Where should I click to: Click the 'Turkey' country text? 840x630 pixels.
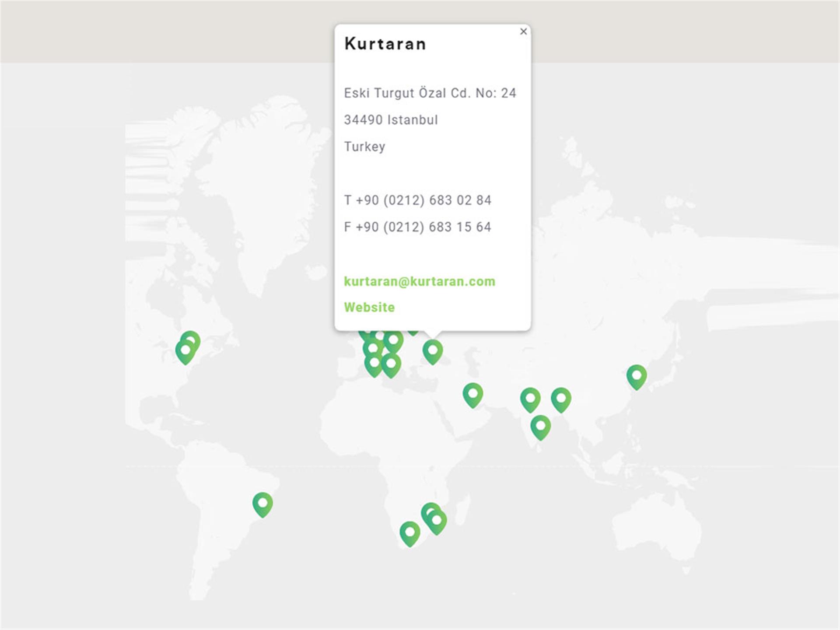click(x=364, y=147)
